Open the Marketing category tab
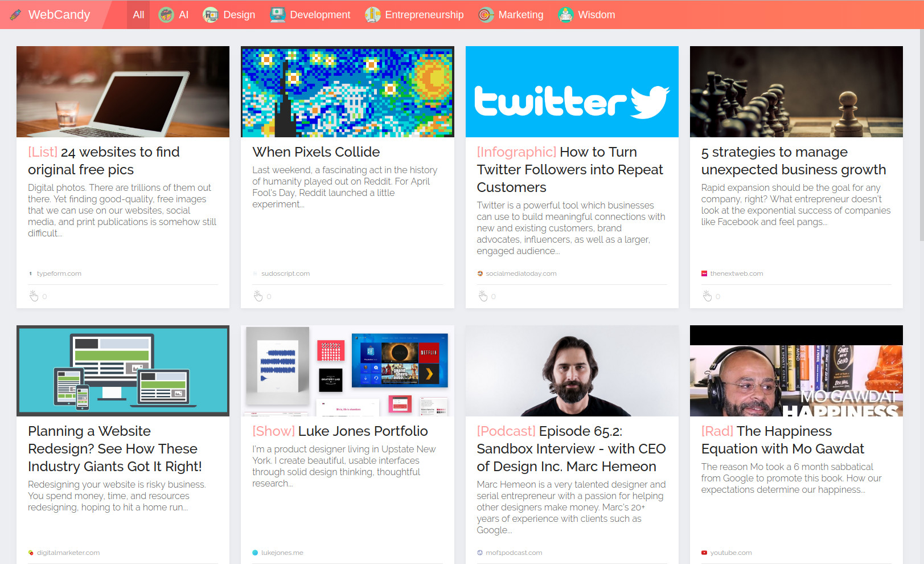Viewport: 924px width, 564px height. 511,15
